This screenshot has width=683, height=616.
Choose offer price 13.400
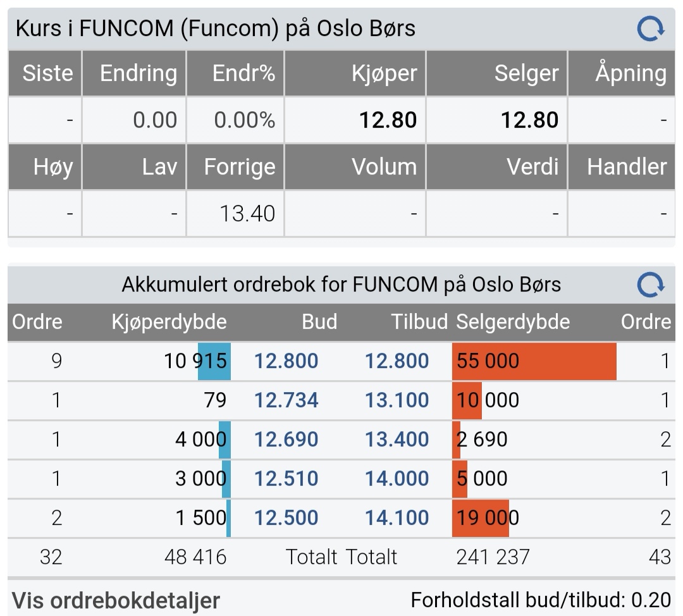point(397,439)
